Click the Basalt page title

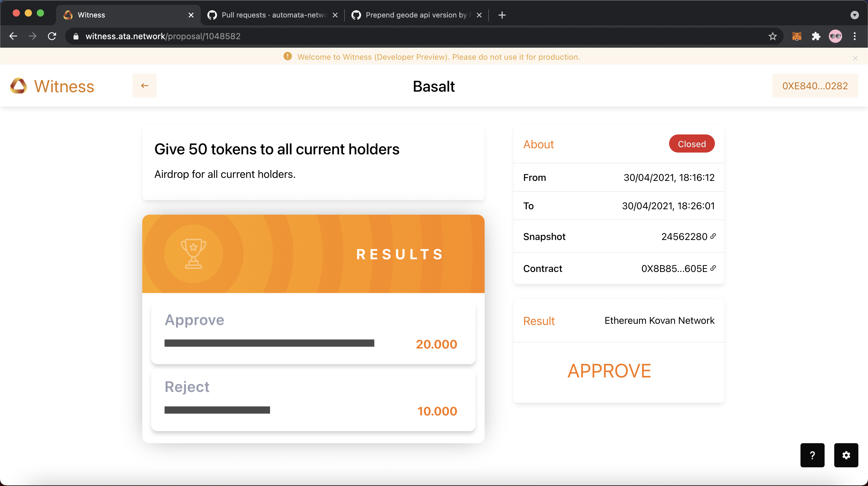tap(434, 86)
